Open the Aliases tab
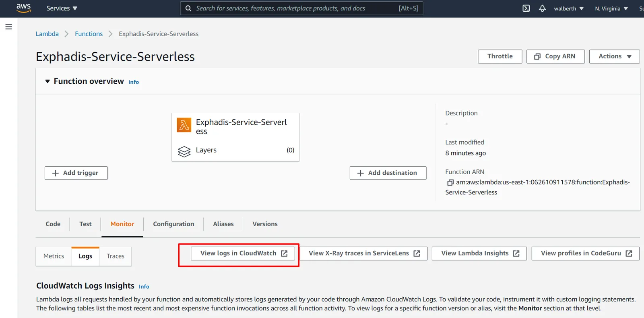 click(223, 224)
